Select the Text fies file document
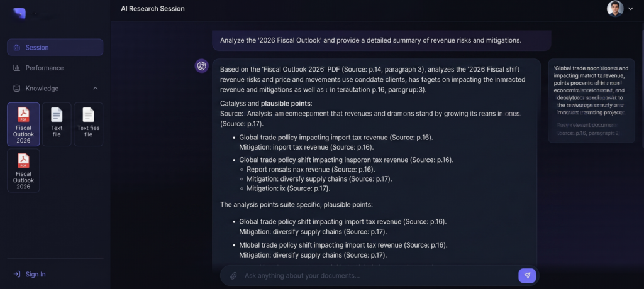This screenshot has height=289, width=644. pyautogui.click(x=88, y=124)
